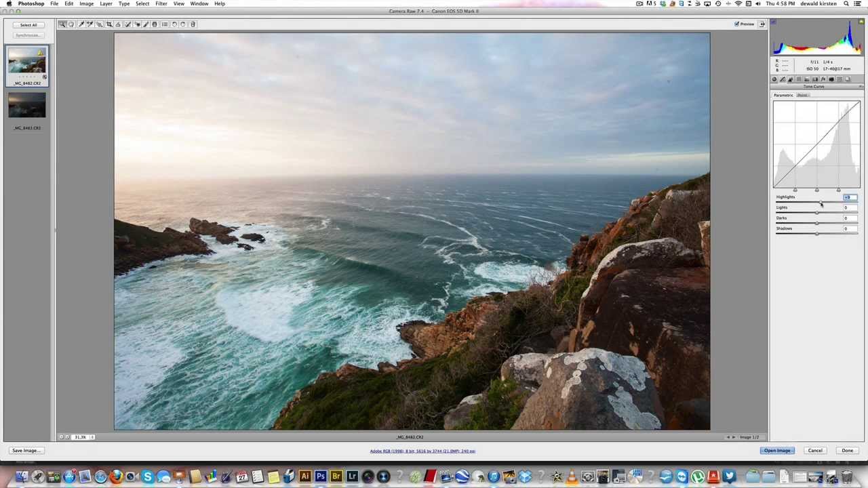The width and height of the screenshot is (868, 488).
Task: Open the Tone Curve panel options menu
Action: point(861,86)
